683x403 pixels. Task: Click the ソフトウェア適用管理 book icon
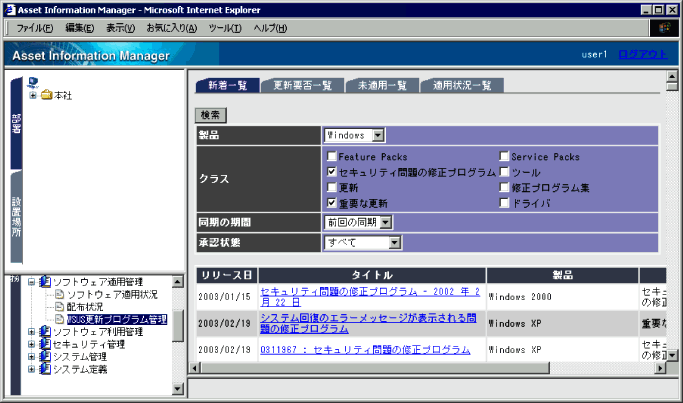pyautogui.click(x=45, y=282)
